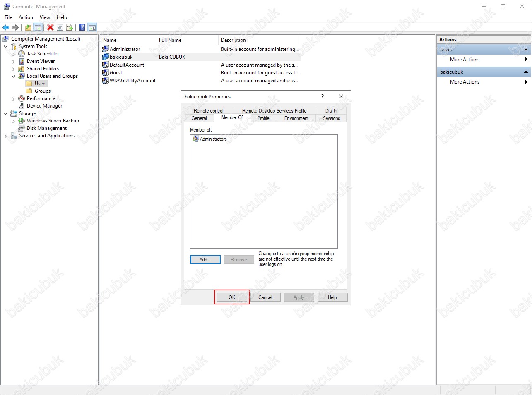
Task: Open More Actions under bakicubuk
Action: [x=484, y=82]
